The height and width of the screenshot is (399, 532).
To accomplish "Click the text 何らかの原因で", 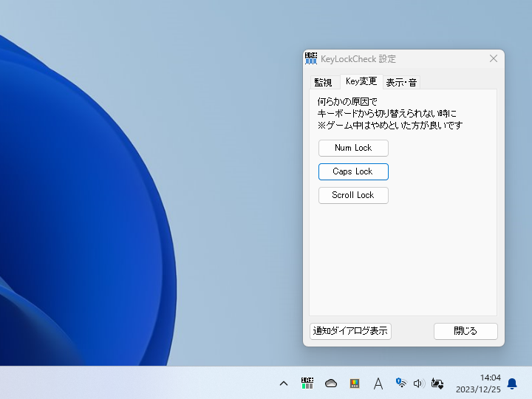I will [x=347, y=102].
